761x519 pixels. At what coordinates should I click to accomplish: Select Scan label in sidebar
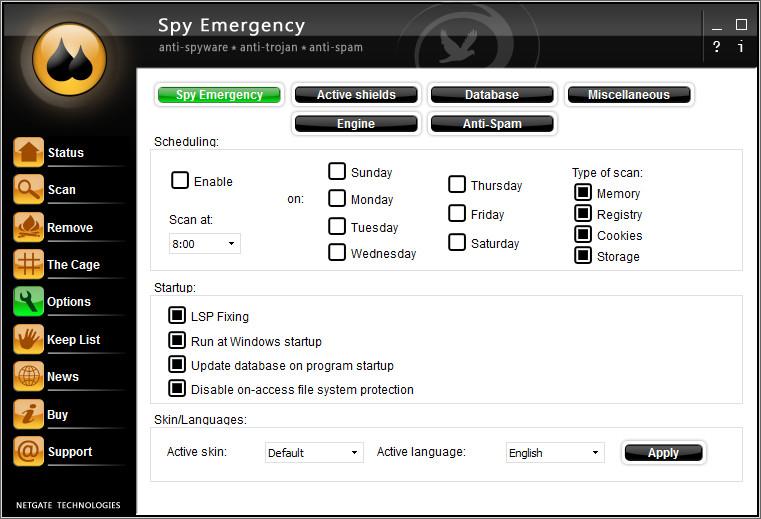click(62, 190)
